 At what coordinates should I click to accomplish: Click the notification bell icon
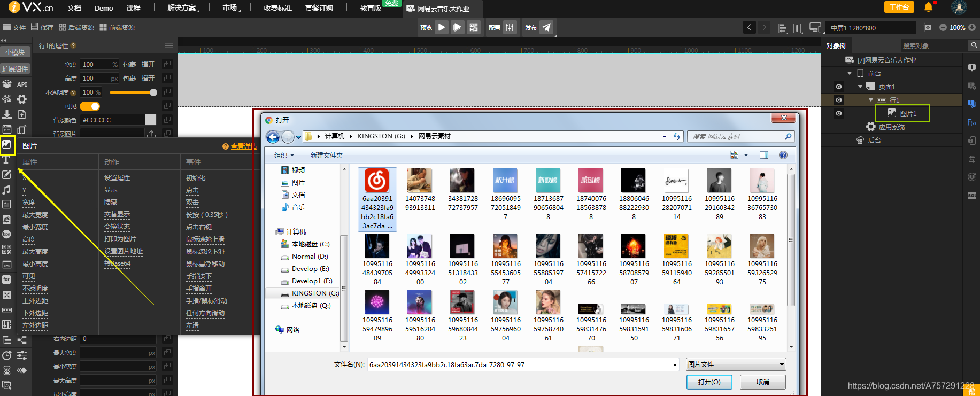pos(928,7)
